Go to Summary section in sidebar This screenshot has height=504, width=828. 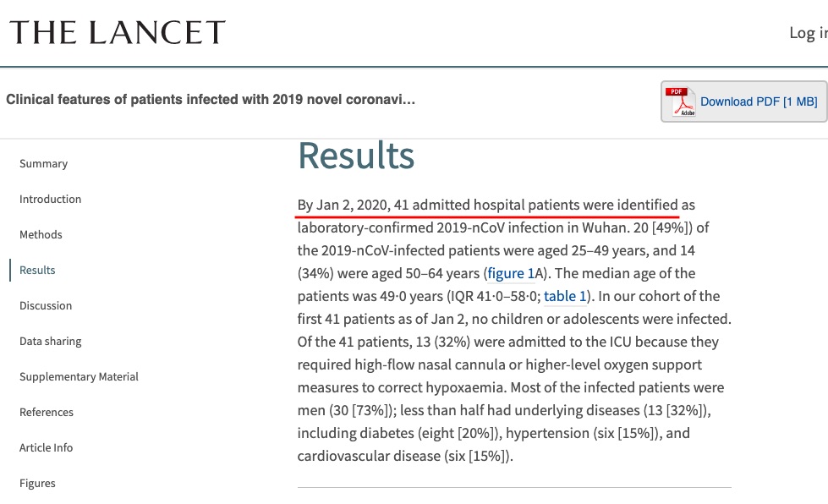(x=43, y=163)
